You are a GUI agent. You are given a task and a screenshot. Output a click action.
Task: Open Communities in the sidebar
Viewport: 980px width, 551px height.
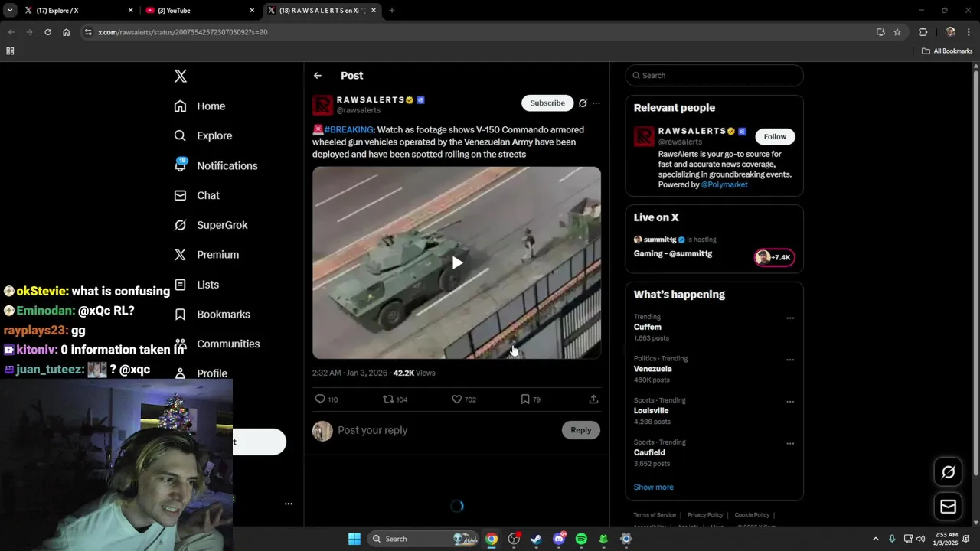(x=217, y=344)
